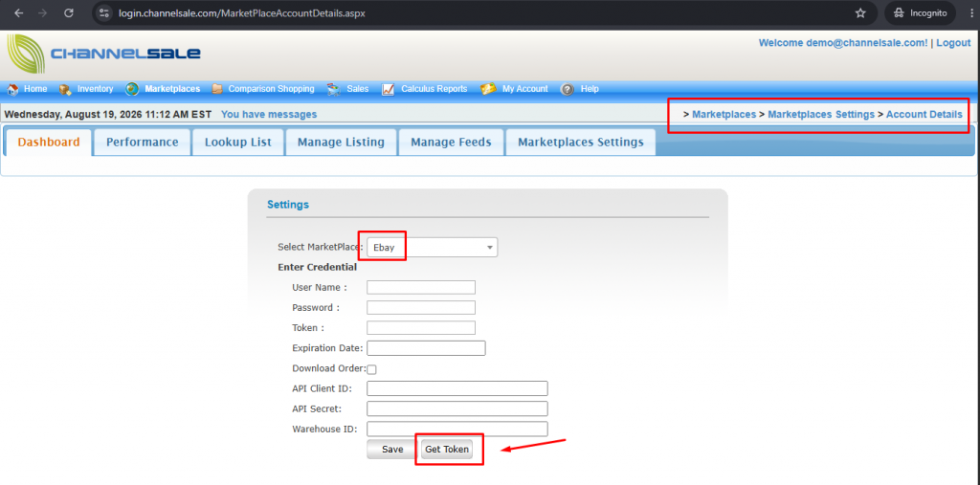
Task: Open Marketplaces menu item
Action: pyautogui.click(x=172, y=89)
